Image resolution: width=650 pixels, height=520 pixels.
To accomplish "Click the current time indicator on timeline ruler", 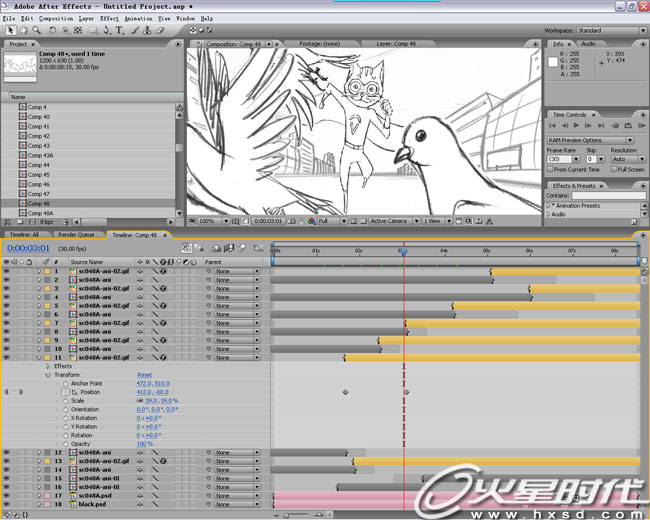I will [x=404, y=251].
